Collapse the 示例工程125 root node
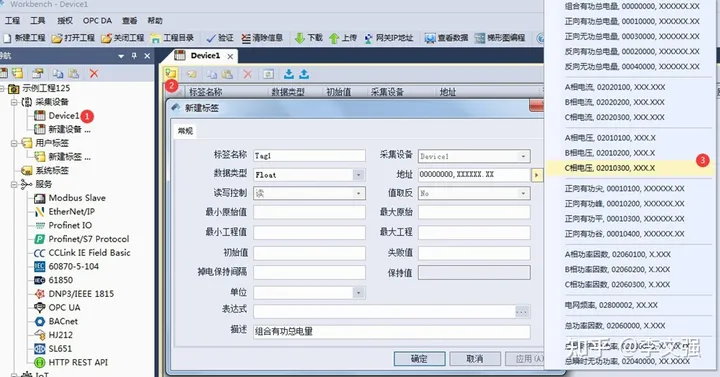Image resolution: width=720 pixels, height=377 pixels. coord(2,88)
